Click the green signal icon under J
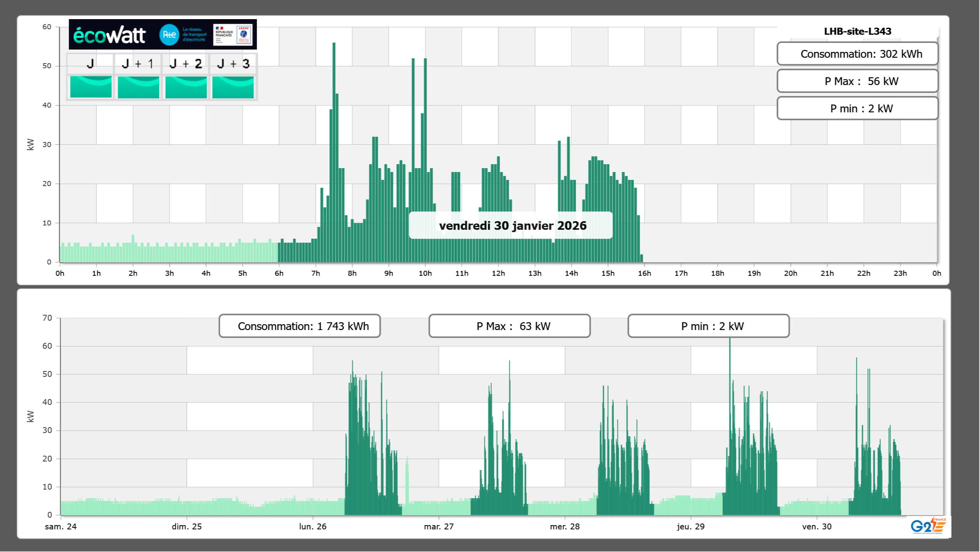980x552 pixels. click(x=91, y=87)
